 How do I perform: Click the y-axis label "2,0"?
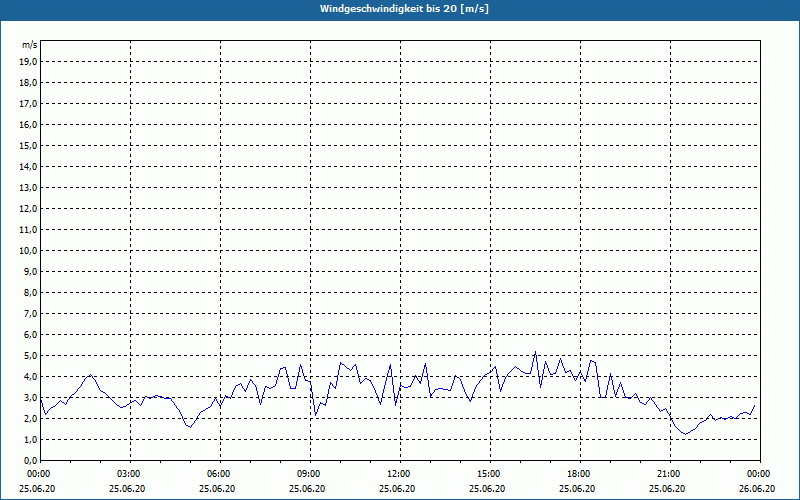tap(30, 418)
